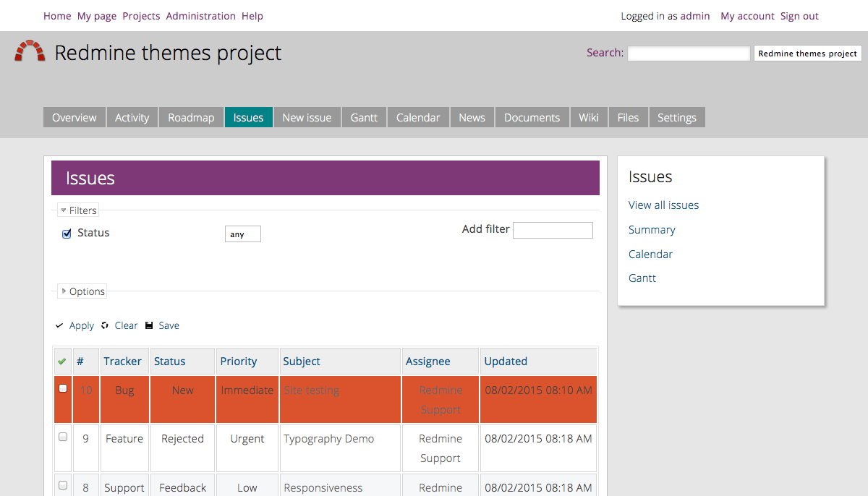Open Help in top menu
The height and width of the screenshot is (496, 868).
click(x=252, y=16)
